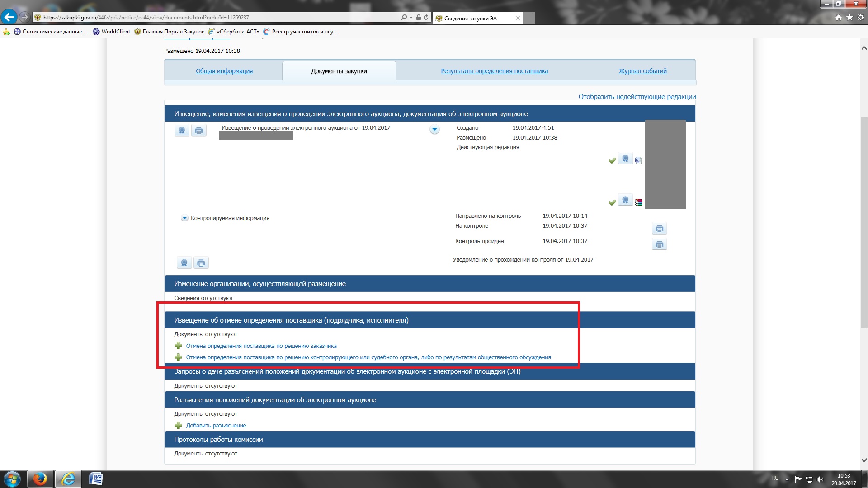The height and width of the screenshot is (488, 868).
Task: Open address bar search dropdown arrow
Action: (x=411, y=18)
